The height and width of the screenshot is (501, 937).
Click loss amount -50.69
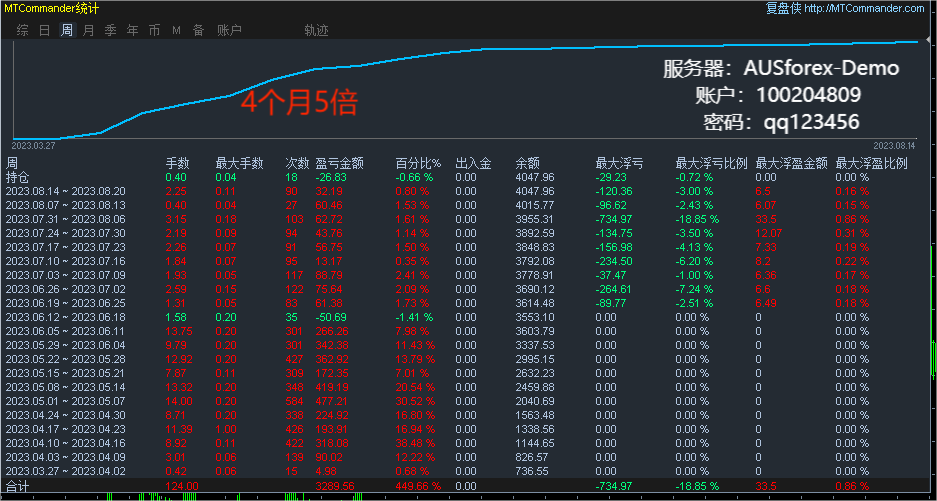coord(332,317)
